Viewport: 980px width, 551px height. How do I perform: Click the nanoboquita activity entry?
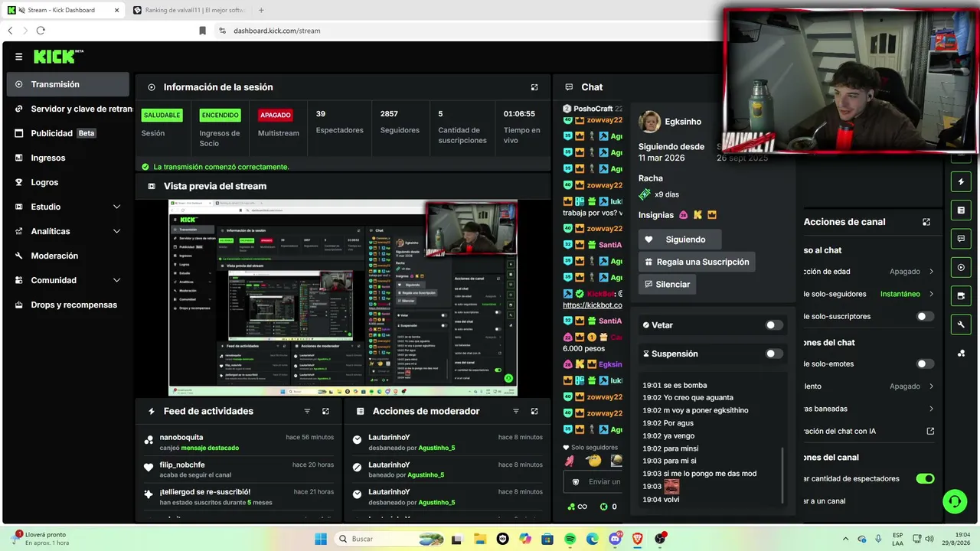click(x=239, y=442)
